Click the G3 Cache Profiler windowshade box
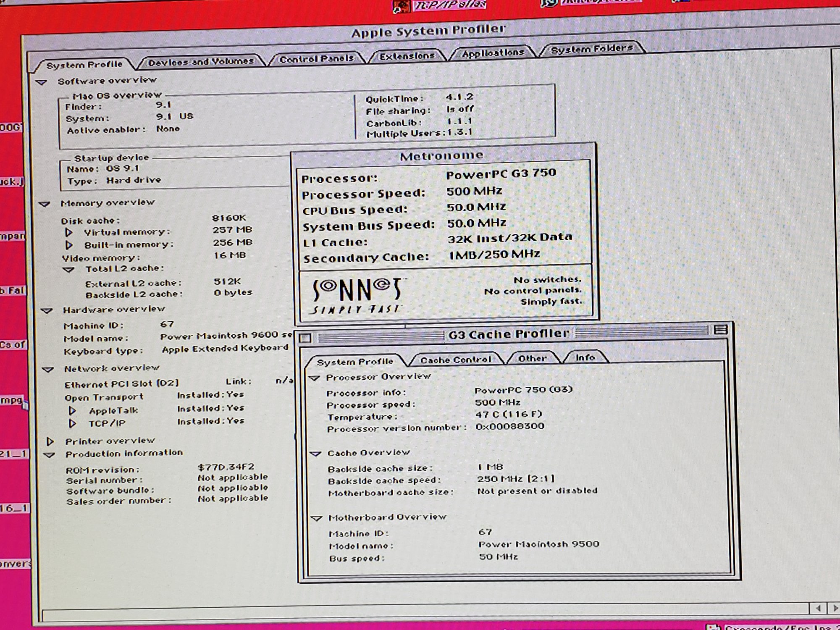 click(x=721, y=331)
